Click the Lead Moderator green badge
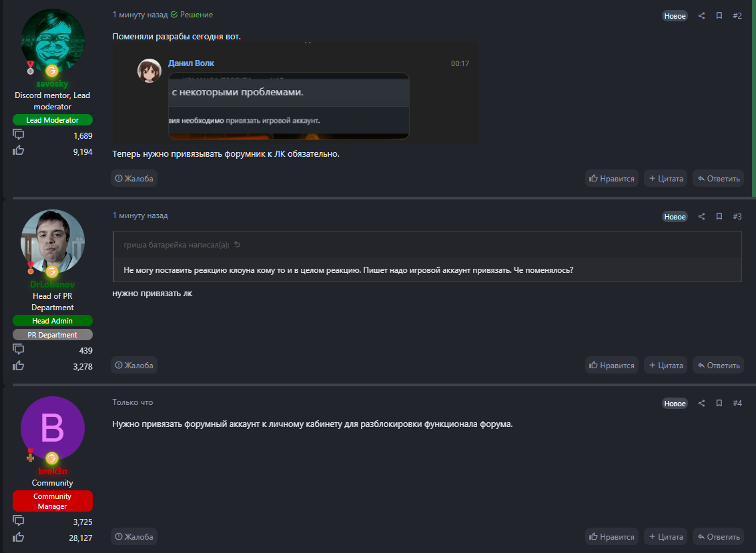 click(x=53, y=120)
